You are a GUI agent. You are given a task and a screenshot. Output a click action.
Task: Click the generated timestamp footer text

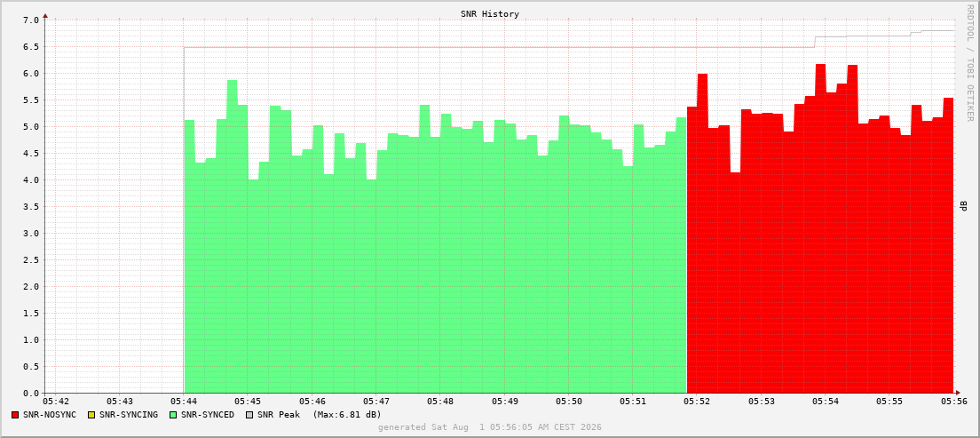click(489, 427)
